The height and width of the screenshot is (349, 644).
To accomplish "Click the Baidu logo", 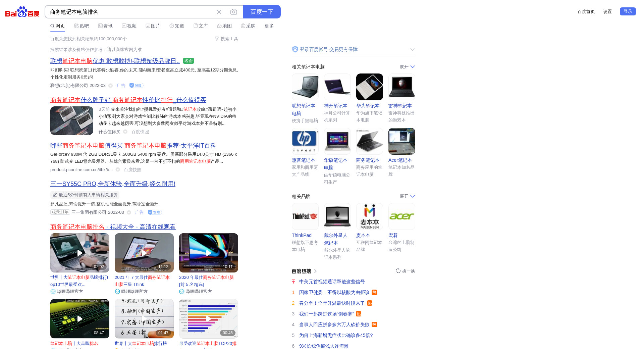I will tap(22, 12).
